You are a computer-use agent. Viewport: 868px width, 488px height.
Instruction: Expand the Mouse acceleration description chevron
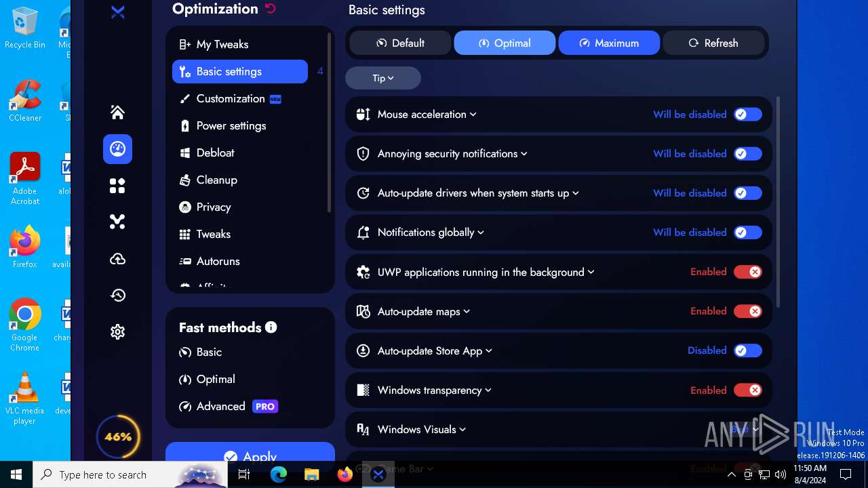pos(473,115)
